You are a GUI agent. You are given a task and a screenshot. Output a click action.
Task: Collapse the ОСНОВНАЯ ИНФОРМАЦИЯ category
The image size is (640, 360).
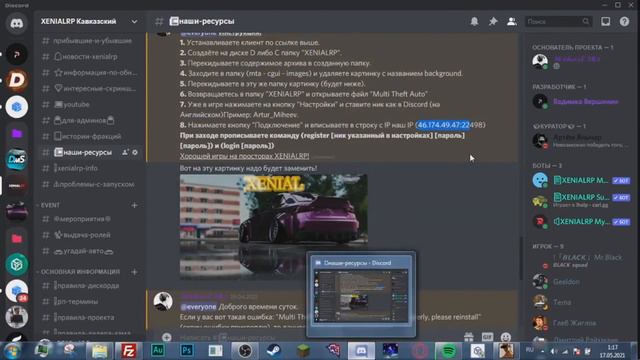[79, 272]
